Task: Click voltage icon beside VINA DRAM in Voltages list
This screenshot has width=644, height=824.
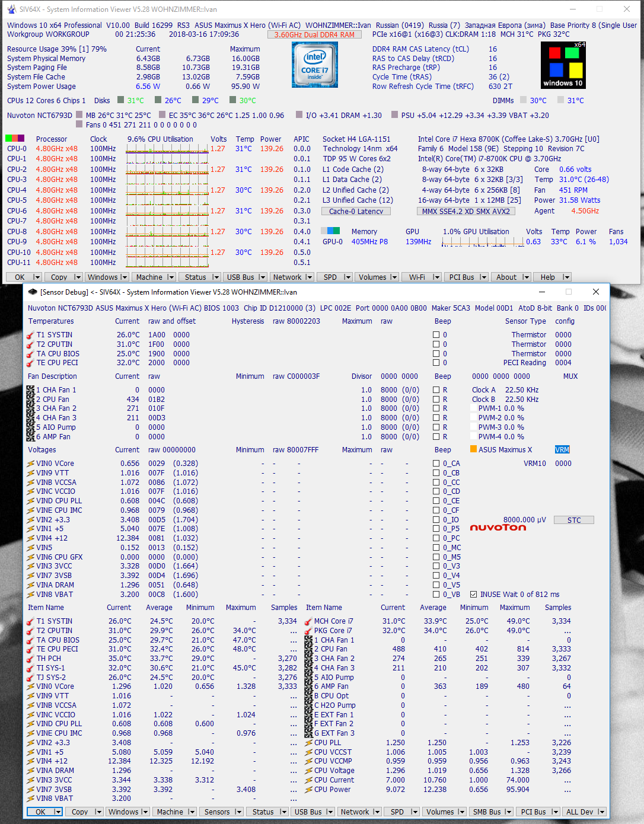Action: pyautogui.click(x=31, y=585)
